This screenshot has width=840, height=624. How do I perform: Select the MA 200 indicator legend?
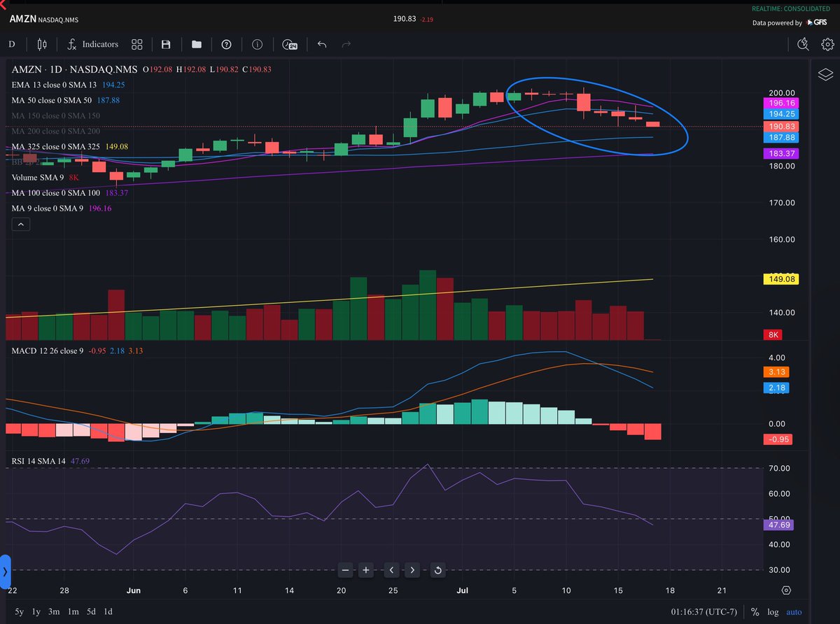click(x=55, y=131)
